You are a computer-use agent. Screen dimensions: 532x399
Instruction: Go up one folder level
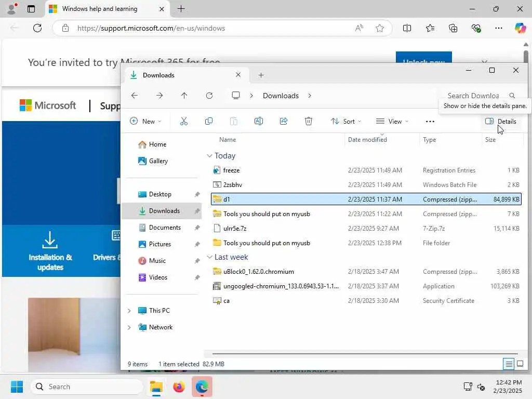(x=184, y=96)
